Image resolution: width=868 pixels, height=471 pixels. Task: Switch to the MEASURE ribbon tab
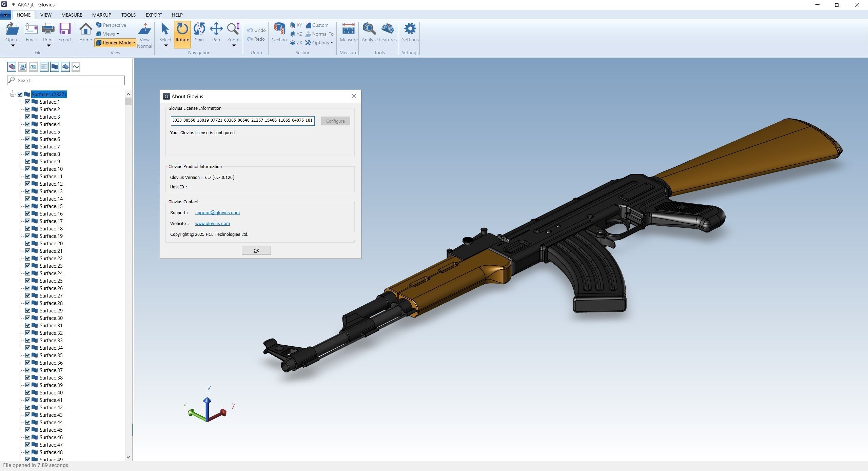click(72, 15)
